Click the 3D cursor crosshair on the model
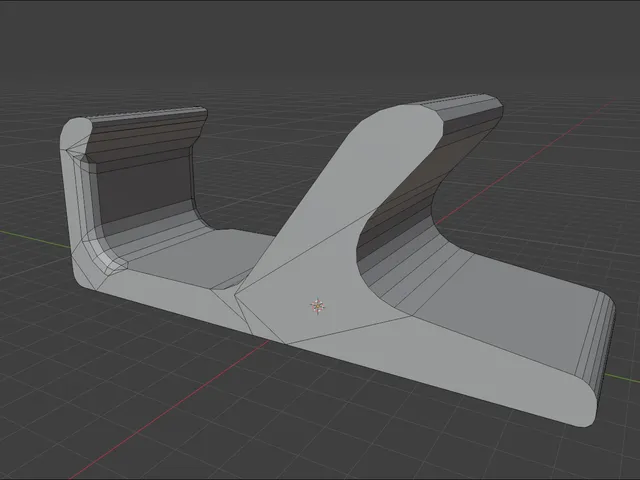The image size is (640, 480). pyautogui.click(x=317, y=306)
